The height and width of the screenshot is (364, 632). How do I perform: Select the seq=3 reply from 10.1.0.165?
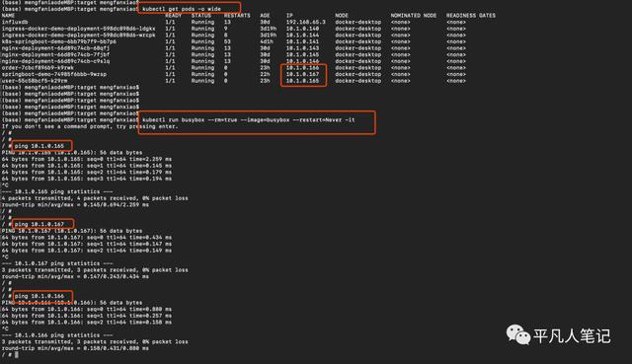pos(87,179)
